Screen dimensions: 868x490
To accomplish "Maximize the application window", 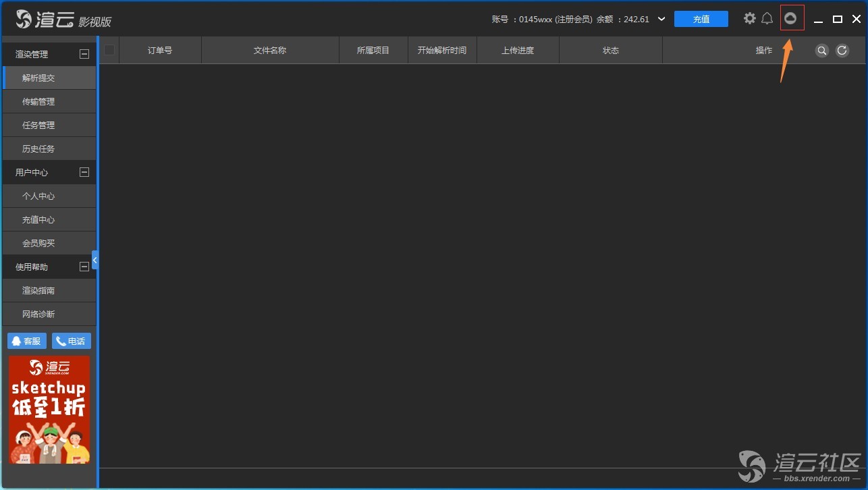I will 838,19.
